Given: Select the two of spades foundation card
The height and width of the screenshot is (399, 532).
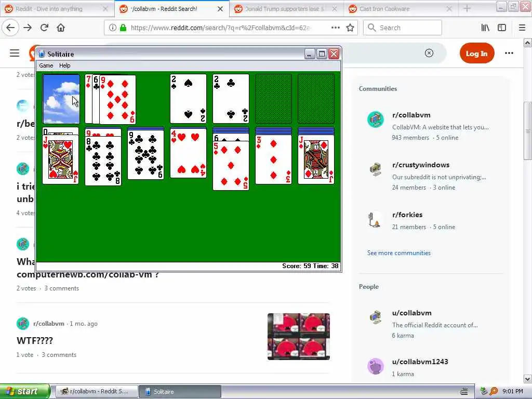Looking at the screenshot, I should (188, 99).
